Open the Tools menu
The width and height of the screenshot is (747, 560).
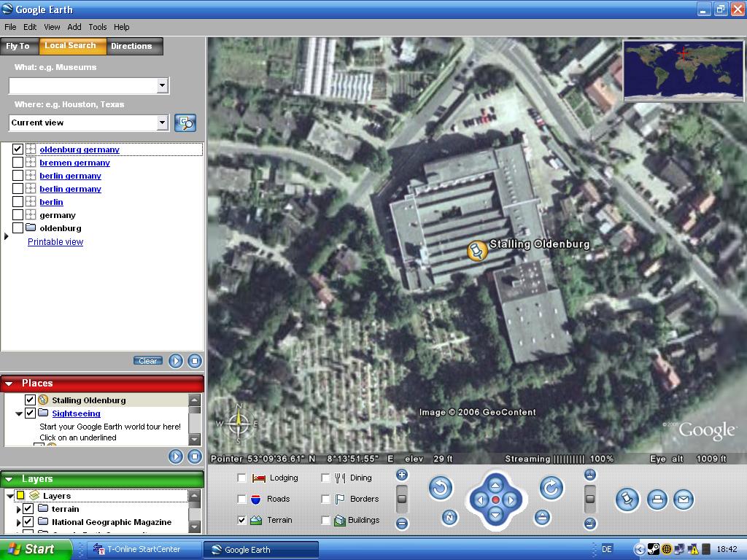tap(98, 27)
